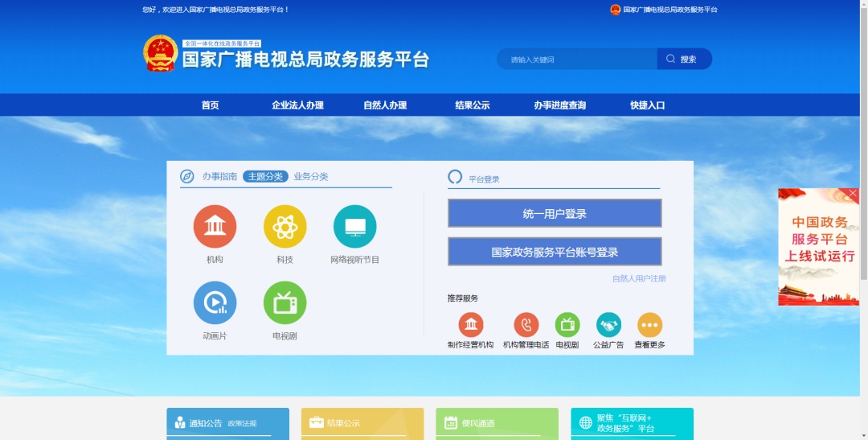Click calendar icon on 便民通道 card
The image size is (868, 440).
click(451, 423)
